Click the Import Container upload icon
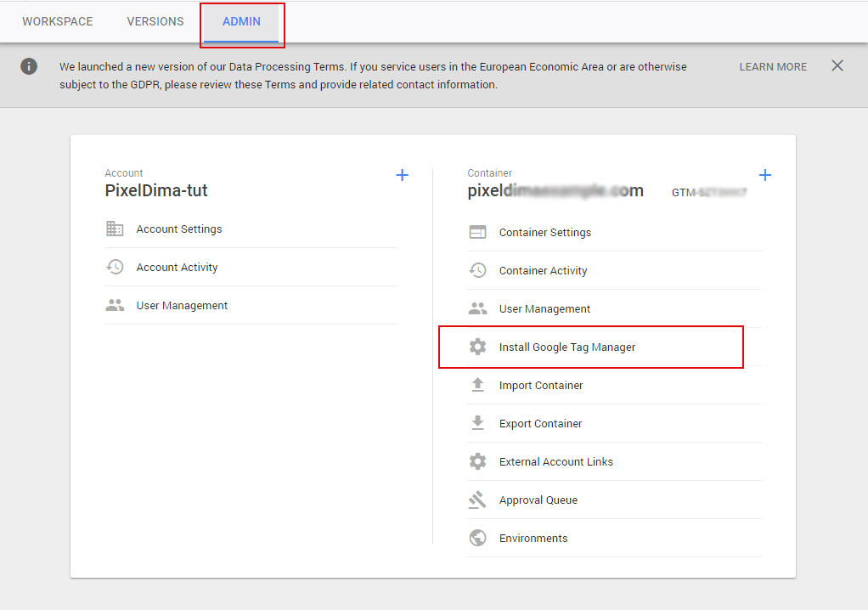The height and width of the screenshot is (610, 868). [x=477, y=385]
